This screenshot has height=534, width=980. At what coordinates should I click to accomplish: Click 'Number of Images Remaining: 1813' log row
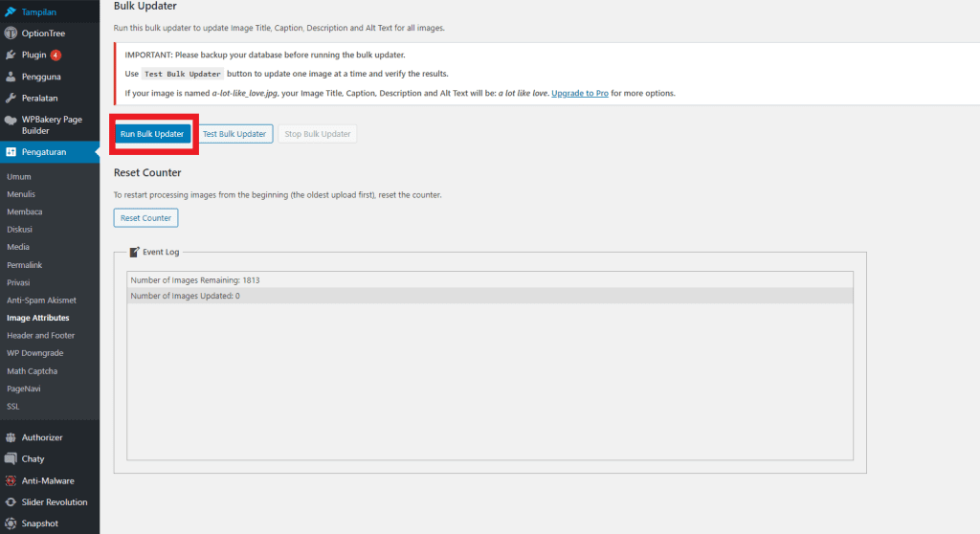[489, 280]
